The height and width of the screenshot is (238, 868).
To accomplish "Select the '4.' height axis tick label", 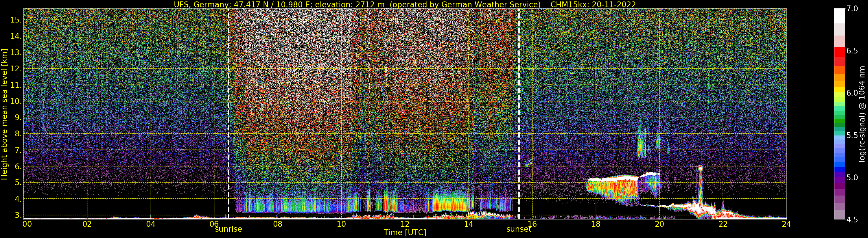I will tap(18, 199).
